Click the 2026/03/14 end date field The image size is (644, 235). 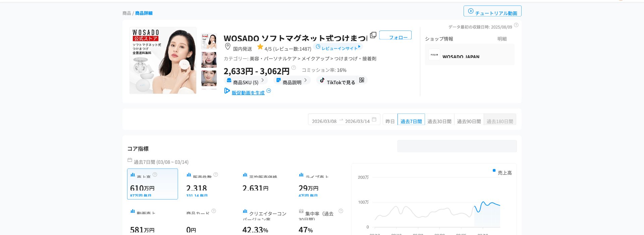pyautogui.click(x=357, y=121)
